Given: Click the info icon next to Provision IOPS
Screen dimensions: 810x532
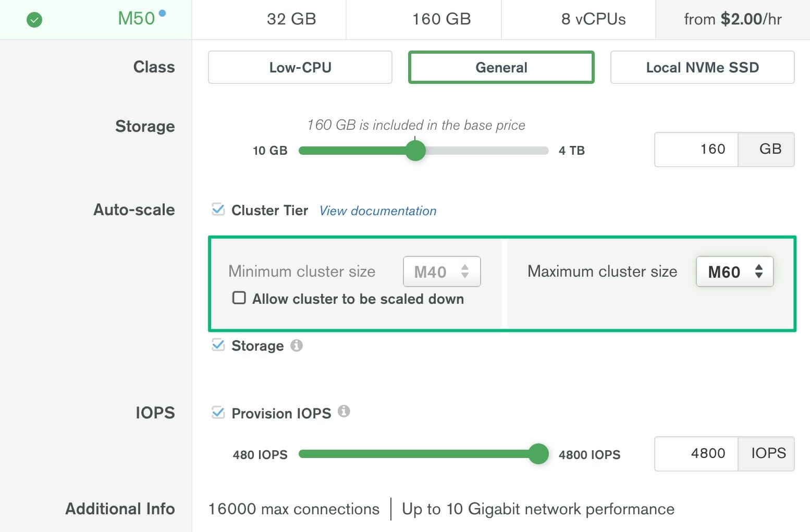Looking at the screenshot, I should tap(343, 411).
